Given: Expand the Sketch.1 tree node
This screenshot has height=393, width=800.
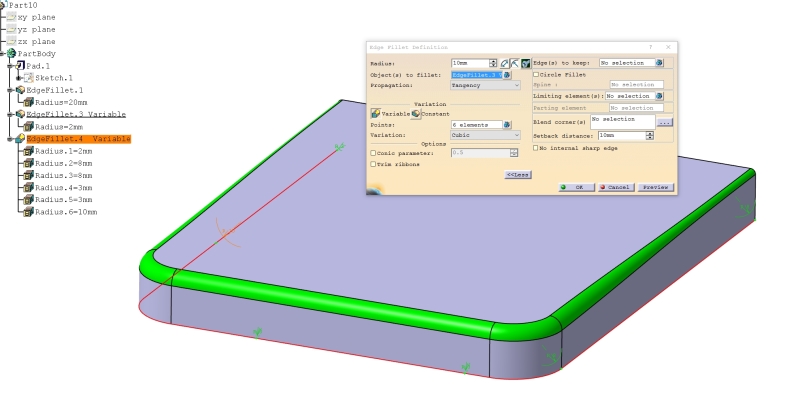Looking at the screenshot, I should (x=19, y=78).
